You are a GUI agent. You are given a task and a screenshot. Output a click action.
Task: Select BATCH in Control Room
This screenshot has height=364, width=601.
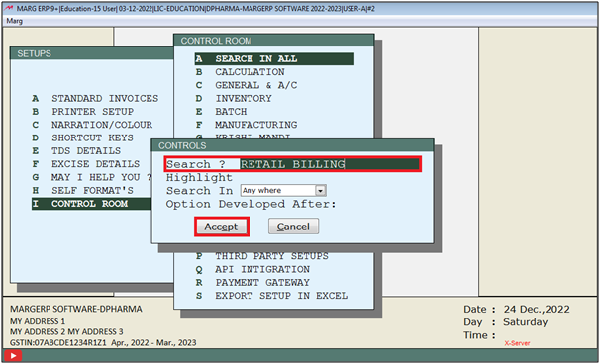231,112
